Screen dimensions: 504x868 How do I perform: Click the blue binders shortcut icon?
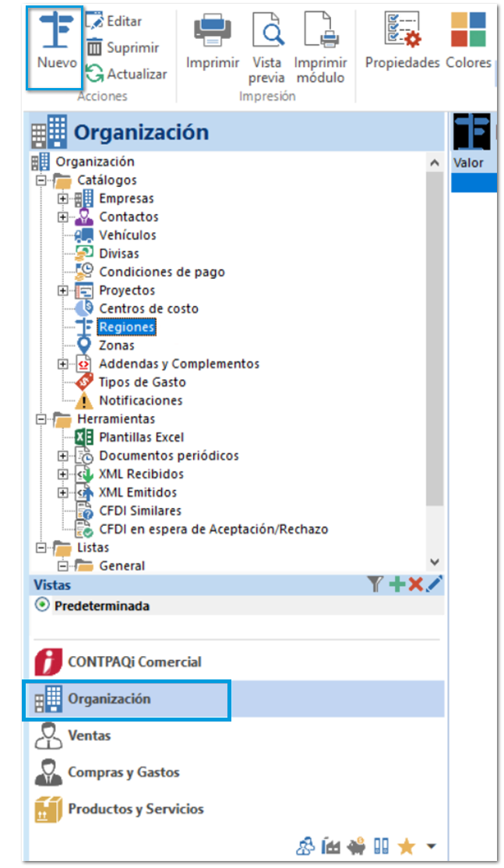381,846
